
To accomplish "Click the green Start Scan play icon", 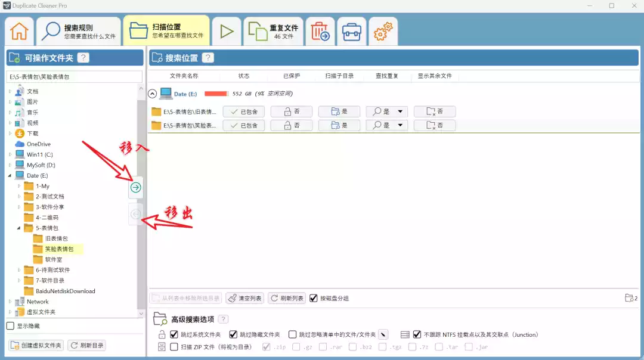I will (227, 30).
